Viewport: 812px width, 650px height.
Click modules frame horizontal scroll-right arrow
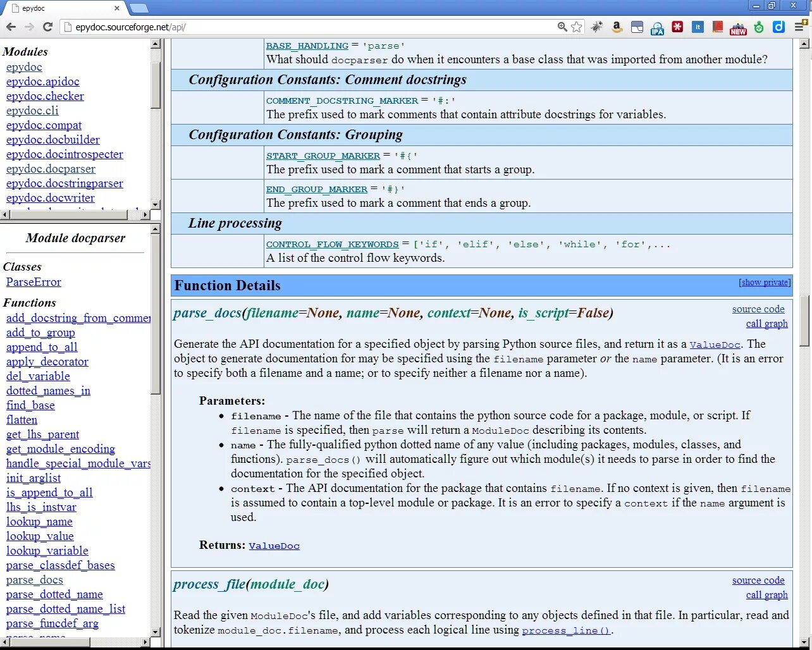pos(145,215)
